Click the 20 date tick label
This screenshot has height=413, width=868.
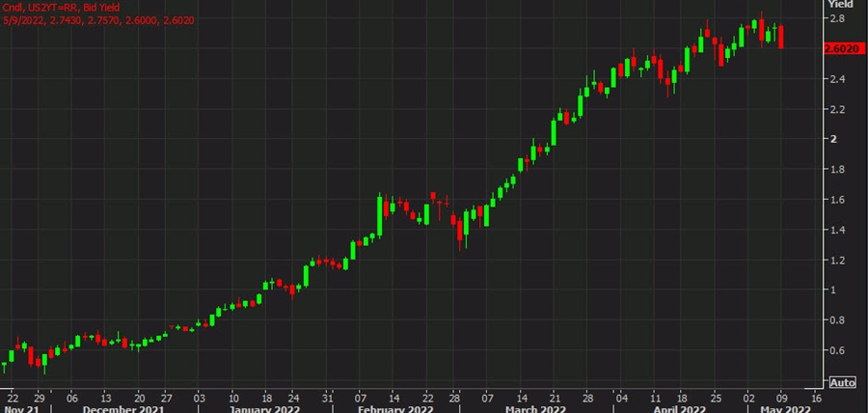[x=140, y=398]
